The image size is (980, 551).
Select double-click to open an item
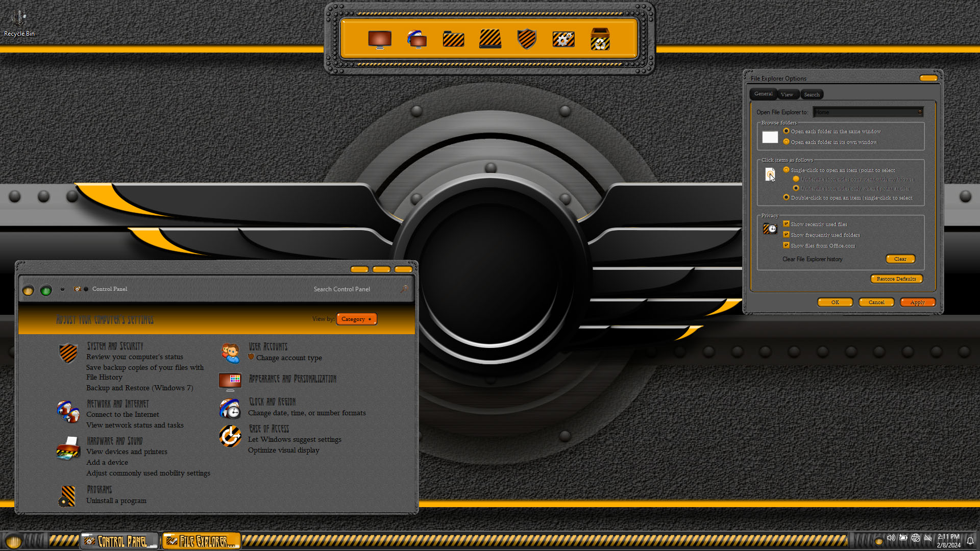[786, 197]
